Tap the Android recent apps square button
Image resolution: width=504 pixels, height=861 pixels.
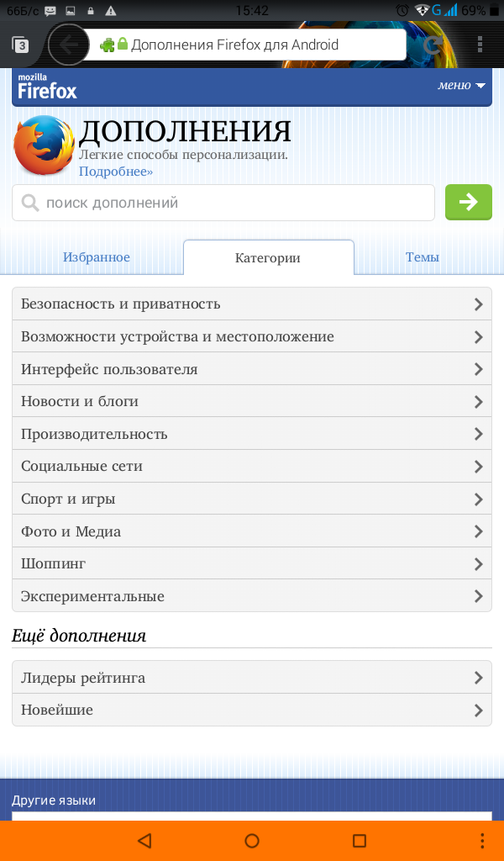(360, 841)
